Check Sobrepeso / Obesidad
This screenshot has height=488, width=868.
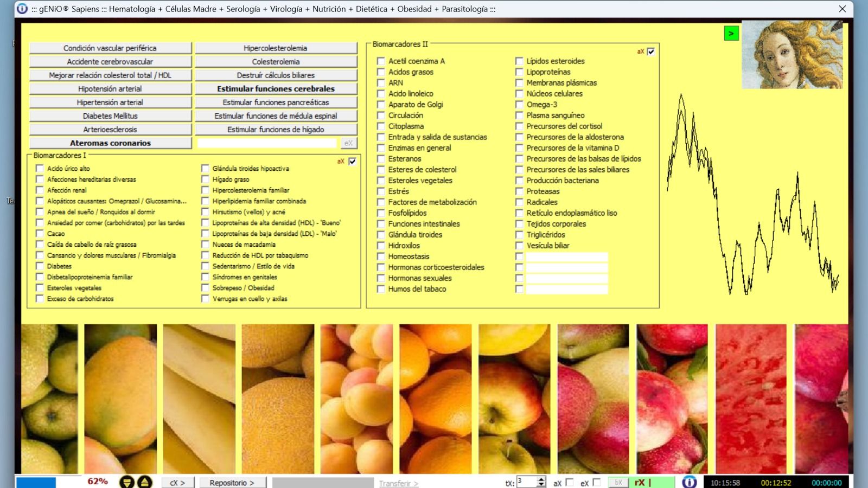click(205, 288)
